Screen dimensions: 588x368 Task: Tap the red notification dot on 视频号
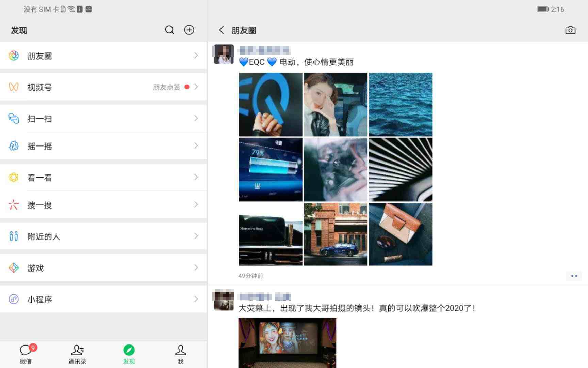tap(187, 87)
